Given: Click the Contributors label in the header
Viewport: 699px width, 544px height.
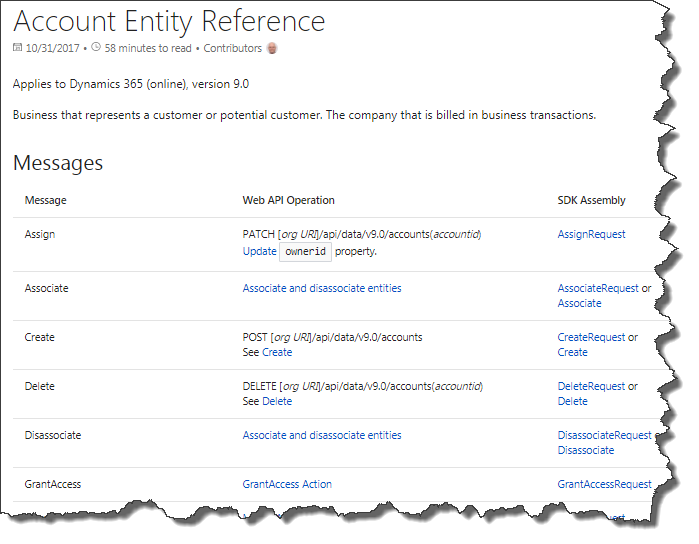Looking at the screenshot, I should (232, 48).
